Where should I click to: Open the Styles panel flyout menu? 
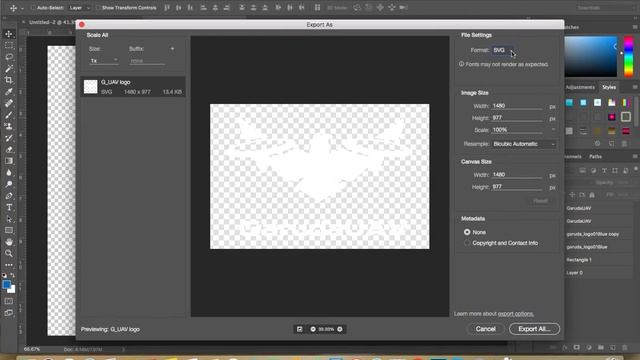click(x=635, y=87)
